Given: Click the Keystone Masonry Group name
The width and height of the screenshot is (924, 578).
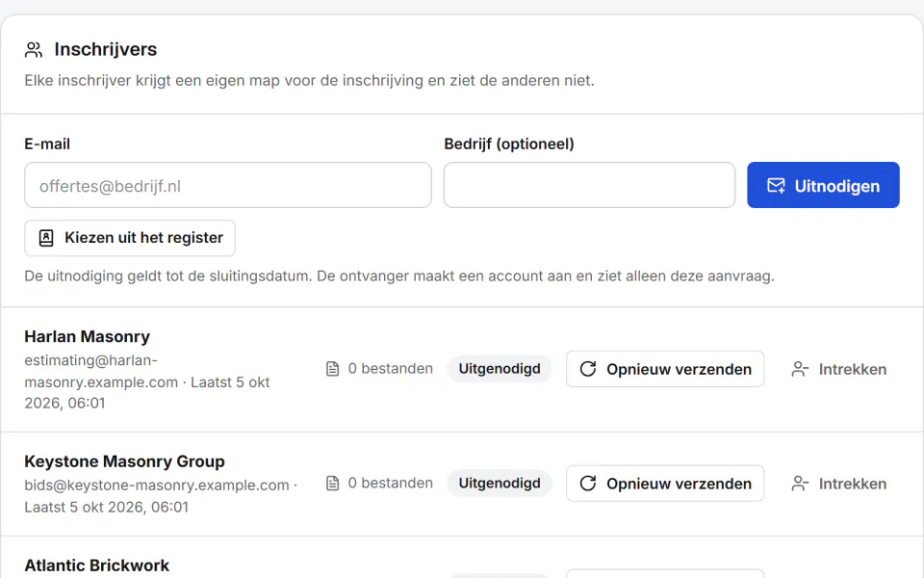Looking at the screenshot, I should (124, 461).
